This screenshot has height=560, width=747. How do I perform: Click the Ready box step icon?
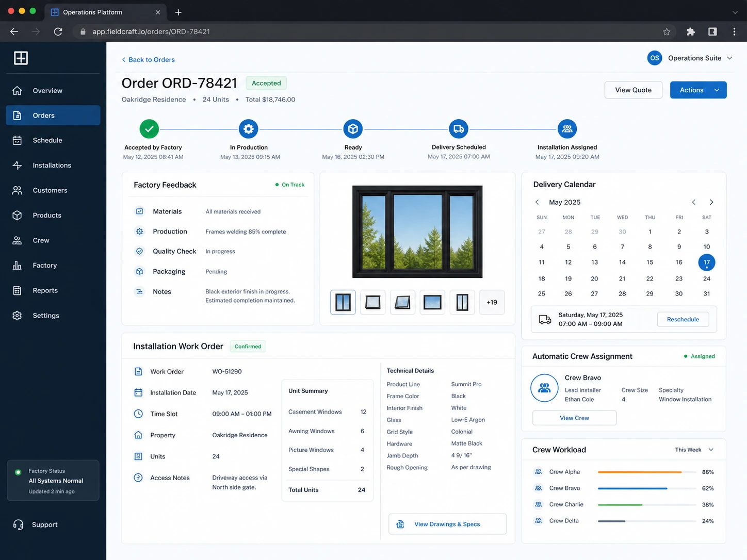[353, 129]
